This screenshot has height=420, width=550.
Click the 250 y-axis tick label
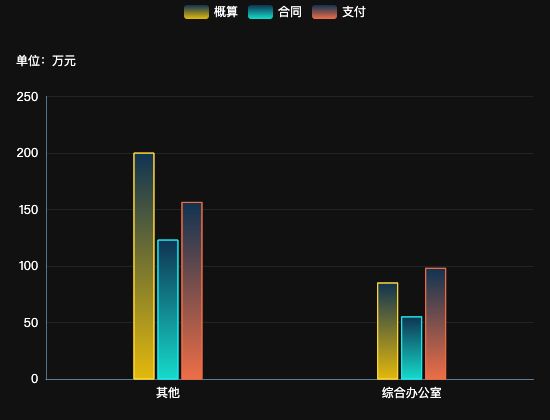tap(27, 97)
